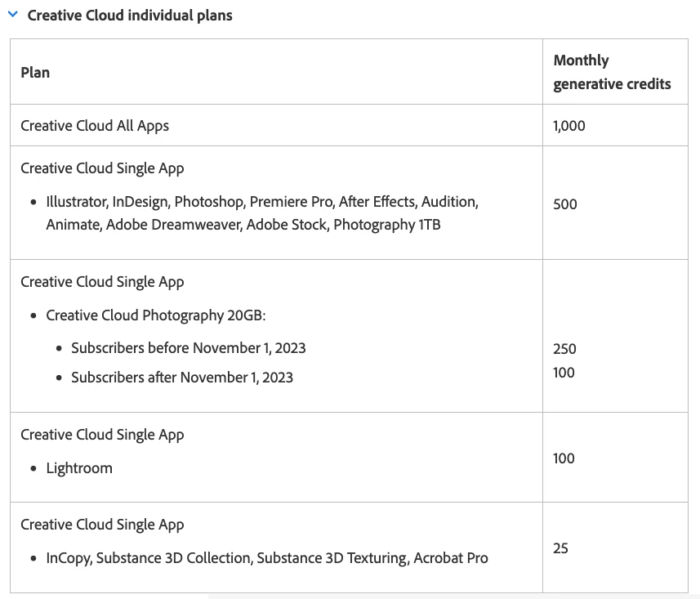Click the 100 credits value below 250
This screenshot has width=700, height=599.
(564, 373)
